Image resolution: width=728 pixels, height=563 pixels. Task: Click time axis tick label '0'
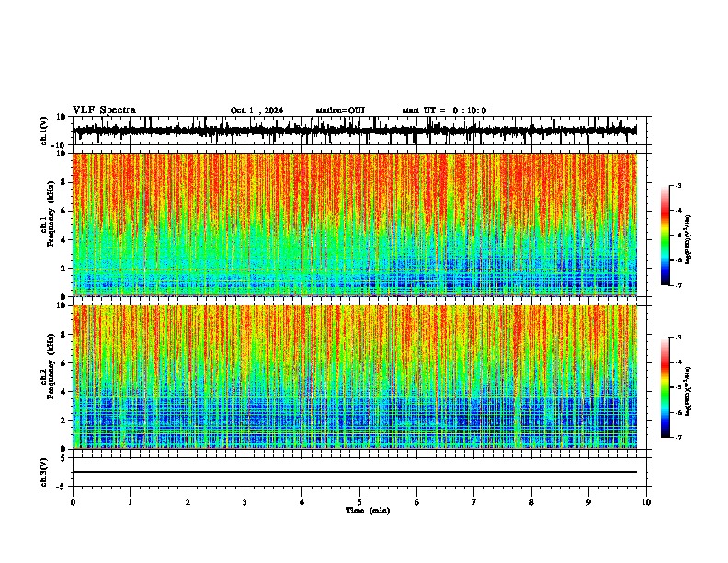73,502
